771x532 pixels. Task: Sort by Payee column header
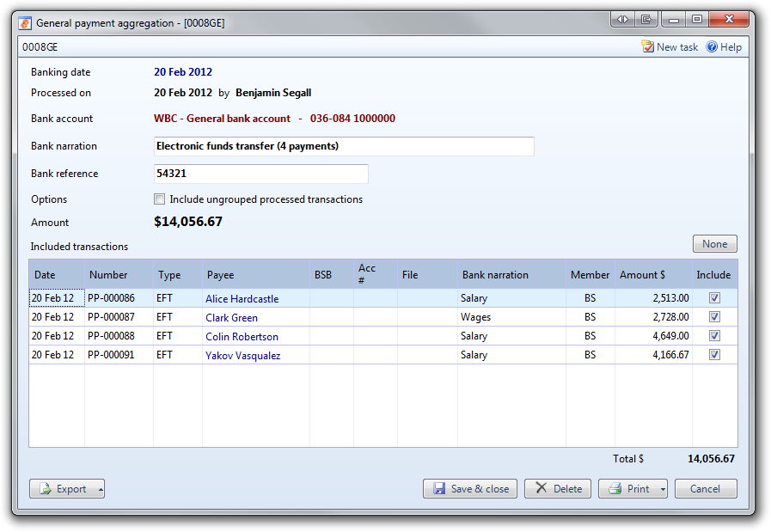pos(255,275)
